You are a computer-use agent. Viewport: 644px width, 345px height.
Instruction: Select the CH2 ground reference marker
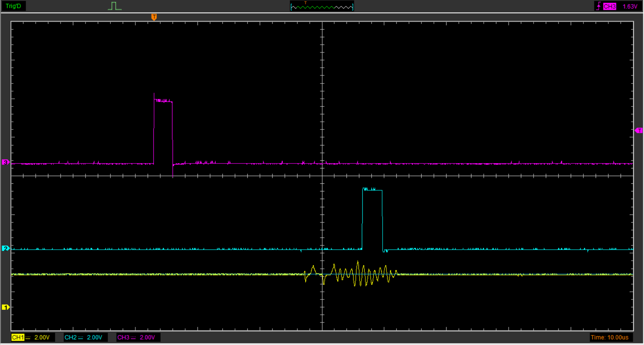coord(5,248)
